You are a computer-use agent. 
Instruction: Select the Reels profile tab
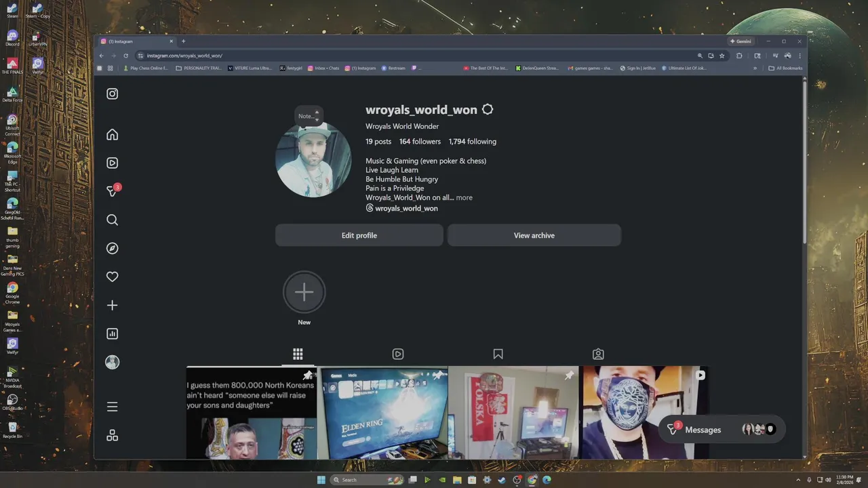point(398,354)
